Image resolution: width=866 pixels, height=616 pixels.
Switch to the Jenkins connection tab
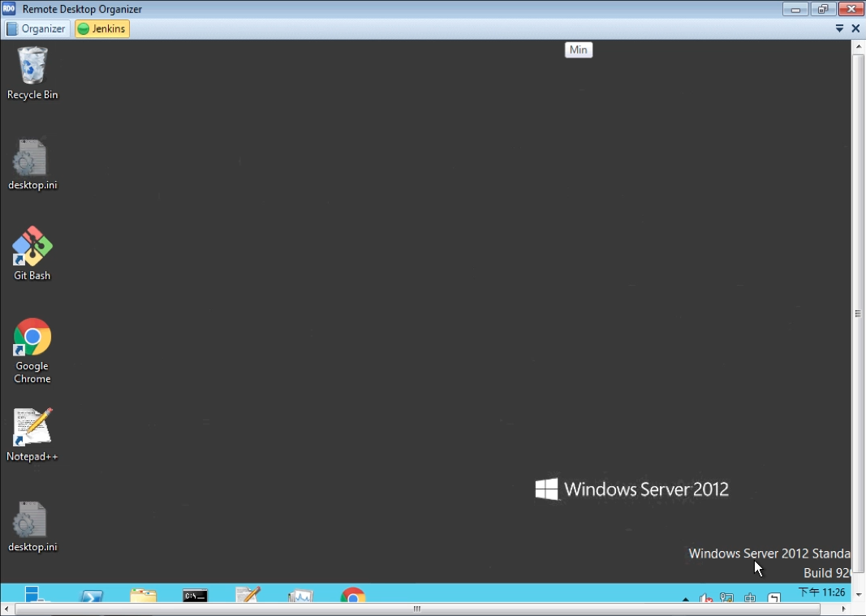pyautogui.click(x=102, y=28)
